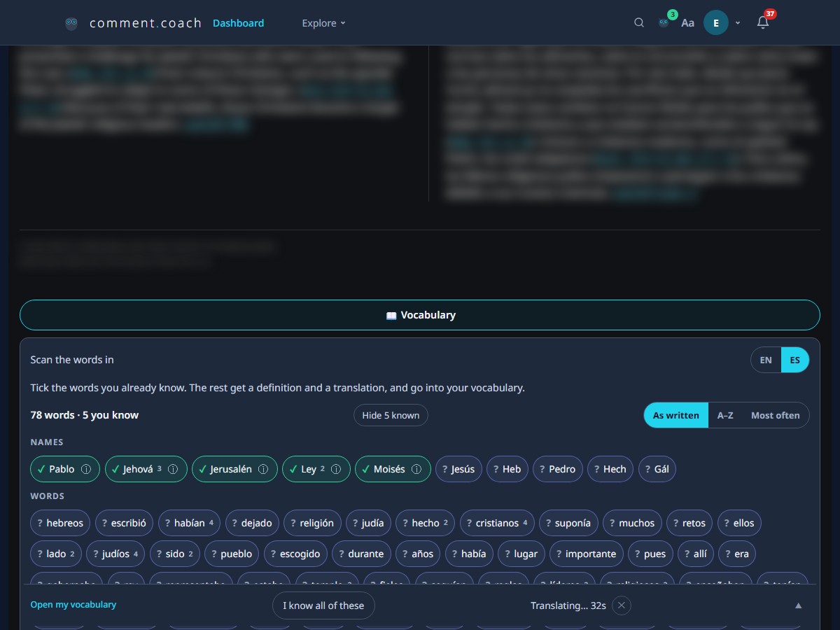Show info for the name Jerusalén
The width and height of the screenshot is (840, 630).
263,469
